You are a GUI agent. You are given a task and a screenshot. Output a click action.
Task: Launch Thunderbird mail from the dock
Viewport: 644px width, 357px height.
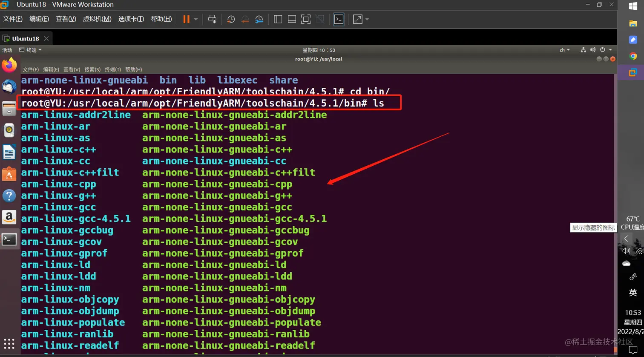pos(9,86)
